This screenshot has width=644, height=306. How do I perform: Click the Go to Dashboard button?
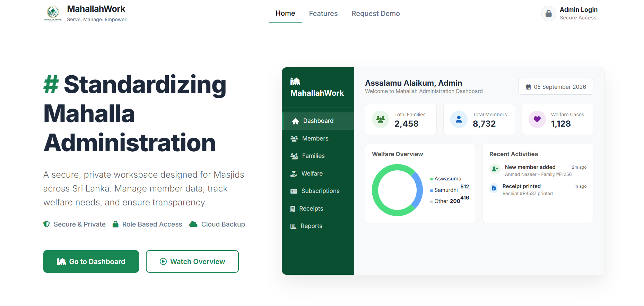coord(91,262)
